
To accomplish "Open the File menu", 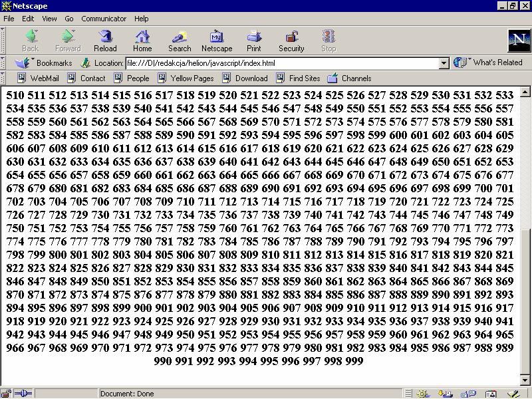I will point(9,19).
